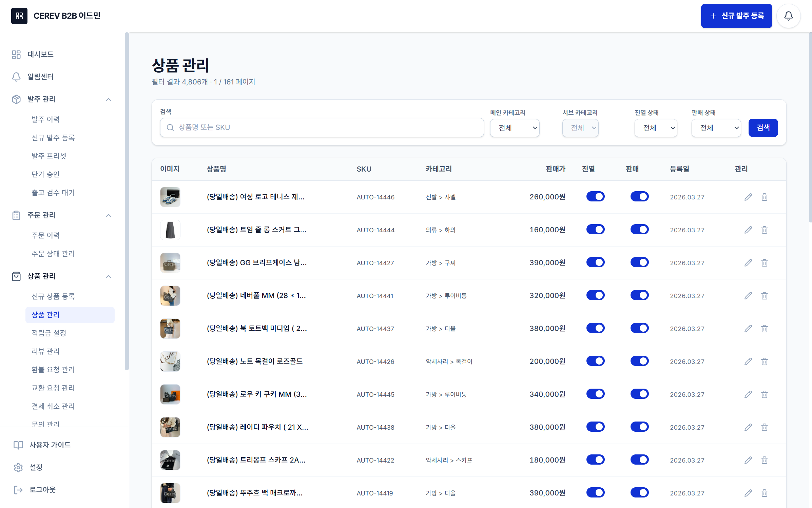
Task: Select 주문 이력 in the sidebar
Action: (x=46, y=235)
